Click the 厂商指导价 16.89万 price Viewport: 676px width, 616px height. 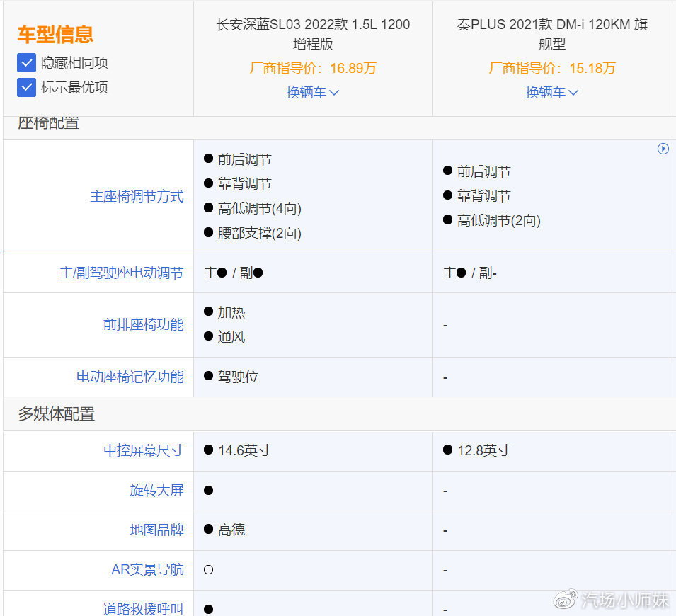click(x=313, y=68)
